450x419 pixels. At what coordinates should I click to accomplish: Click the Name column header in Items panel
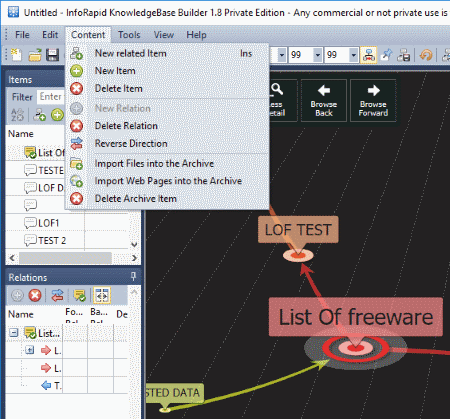click(21, 134)
